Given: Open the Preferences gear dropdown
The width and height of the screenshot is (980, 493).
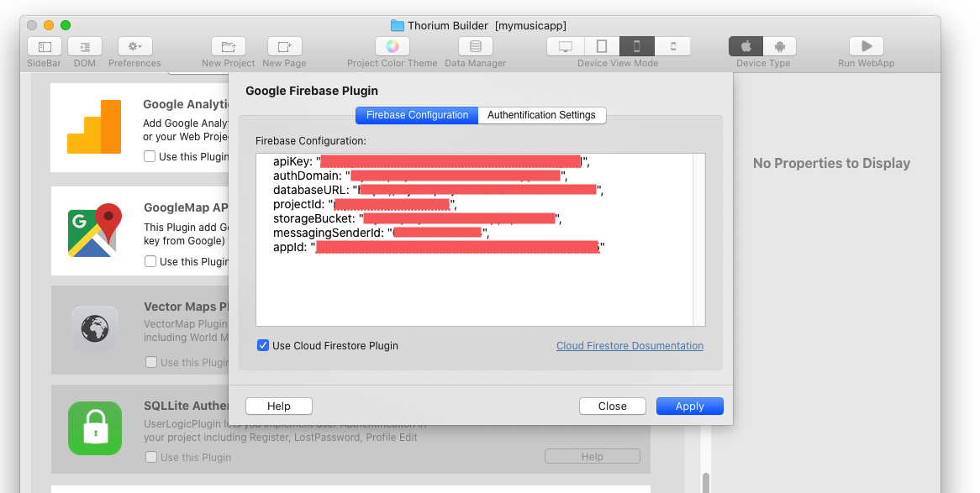Looking at the screenshot, I should point(134,47).
